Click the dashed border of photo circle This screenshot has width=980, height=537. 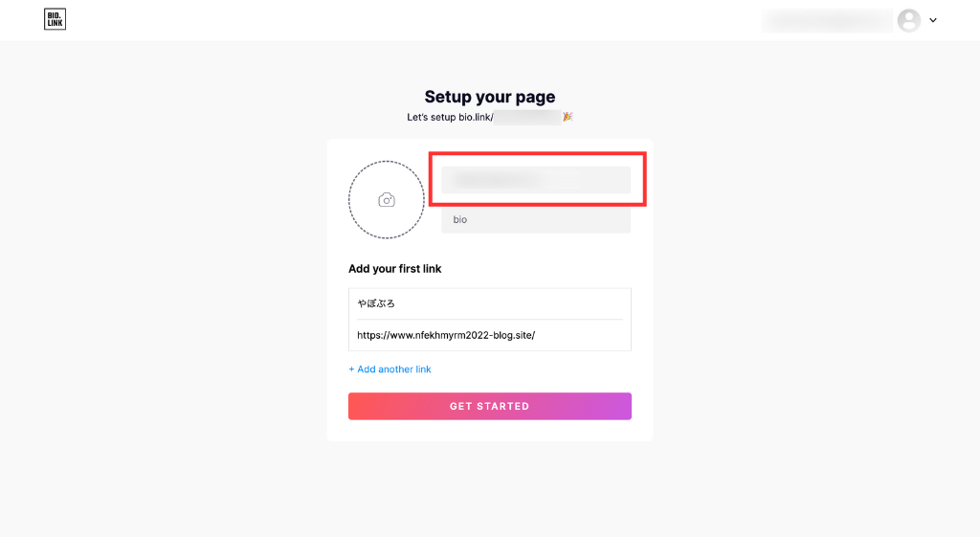(x=387, y=161)
